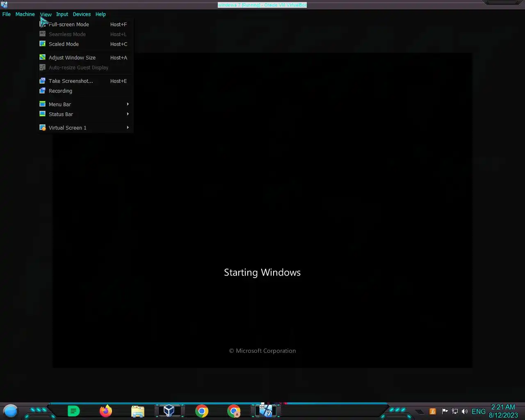Switch to VirtualBox Manager taskbar icon
Viewport: 525px width, 420px height.
point(169,411)
